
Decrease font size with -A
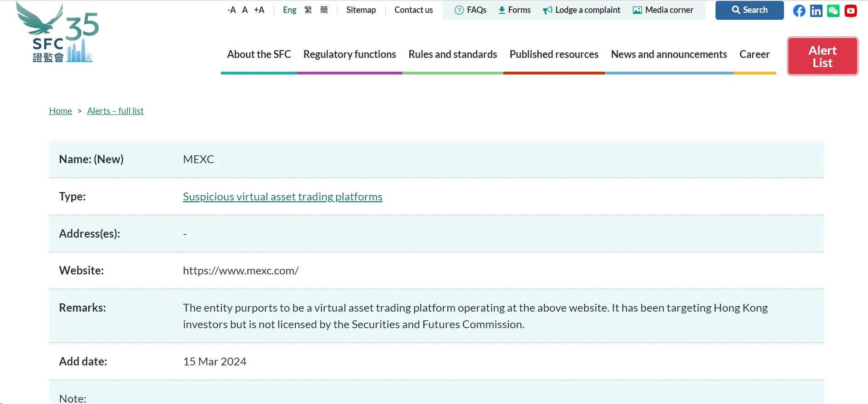(231, 10)
